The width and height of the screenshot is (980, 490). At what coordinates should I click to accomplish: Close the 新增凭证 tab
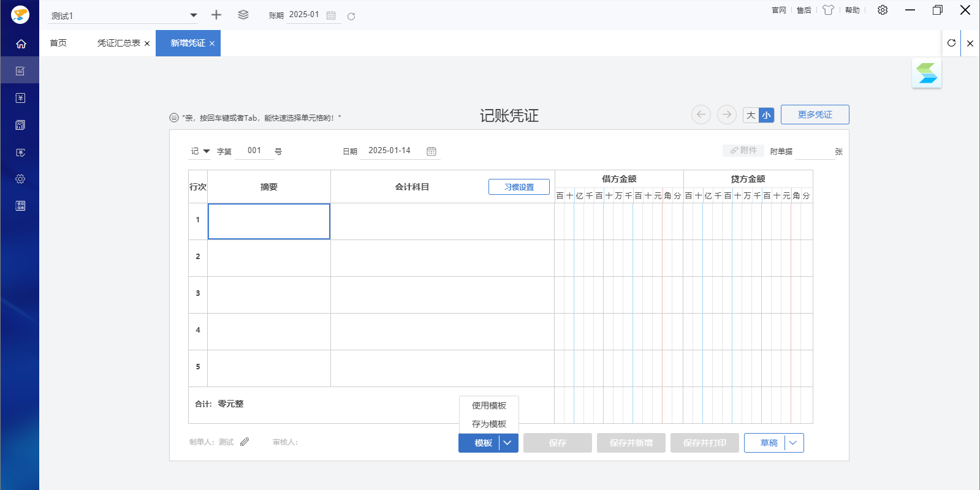(x=212, y=43)
